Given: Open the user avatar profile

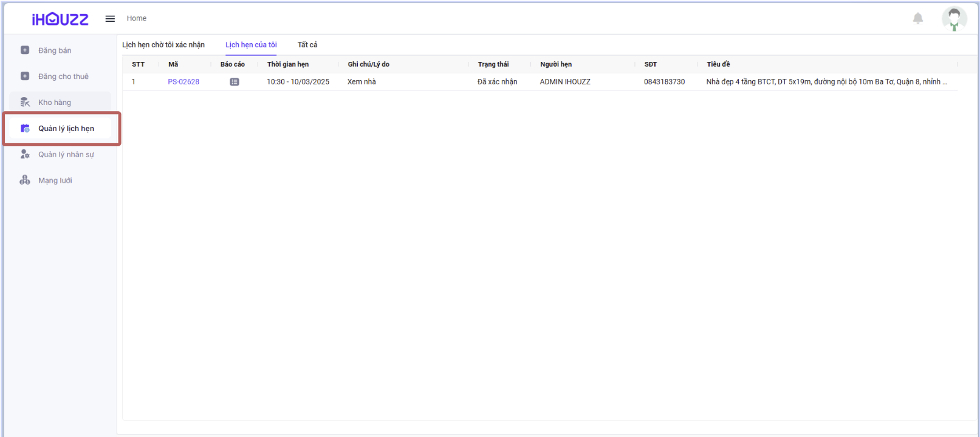Looking at the screenshot, I should point(954,19).
